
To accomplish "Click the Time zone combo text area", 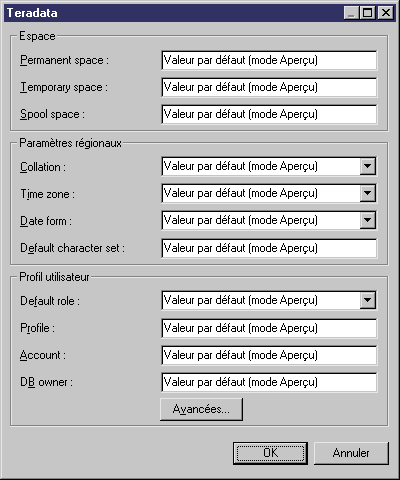I will pos(261,193).
